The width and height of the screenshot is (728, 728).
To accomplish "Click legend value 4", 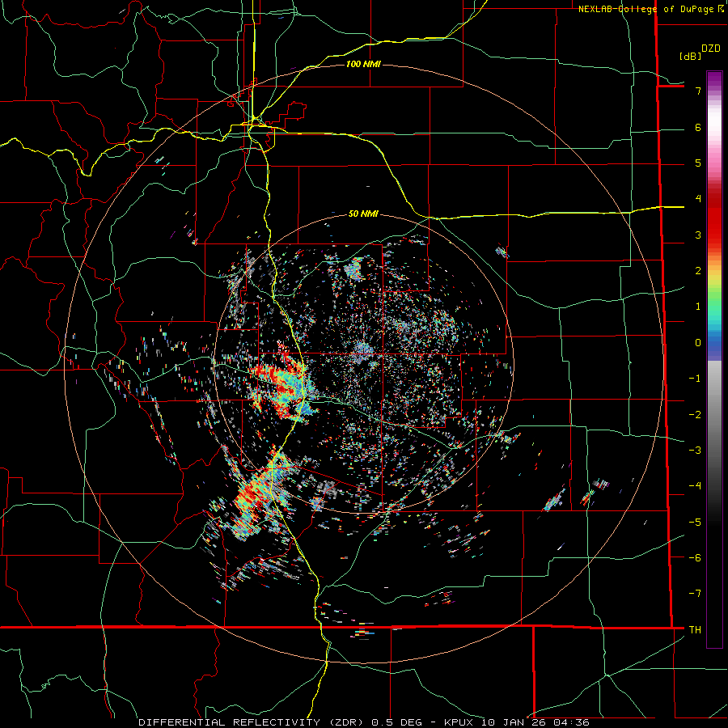I will tap(698, 199).
